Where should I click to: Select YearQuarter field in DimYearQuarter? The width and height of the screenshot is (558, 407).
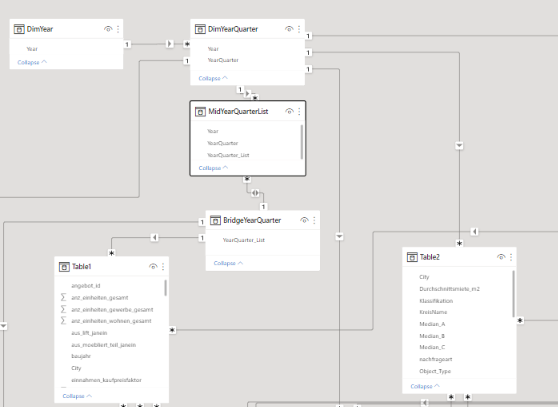coord(223,60)
